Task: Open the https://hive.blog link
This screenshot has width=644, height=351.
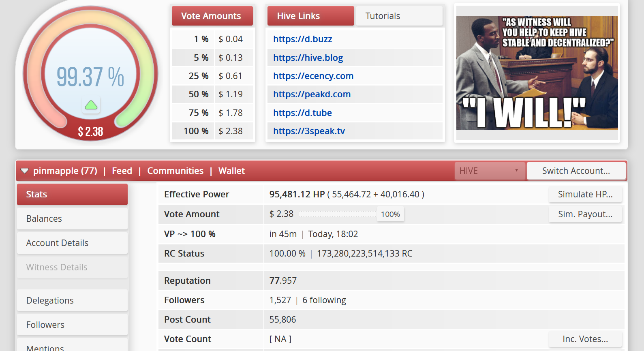Action: (308, 58)
